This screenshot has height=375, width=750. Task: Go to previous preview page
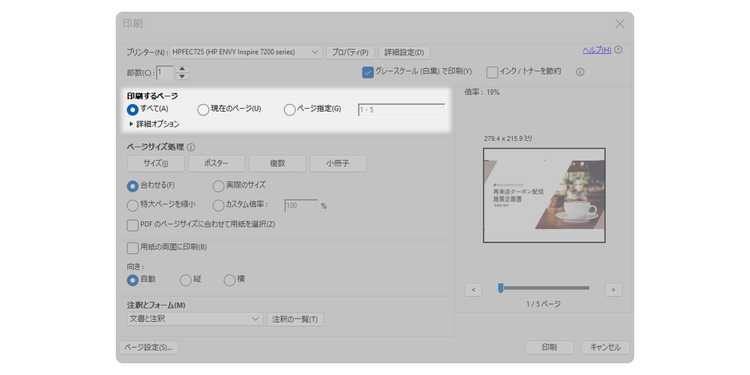point(473,289)
